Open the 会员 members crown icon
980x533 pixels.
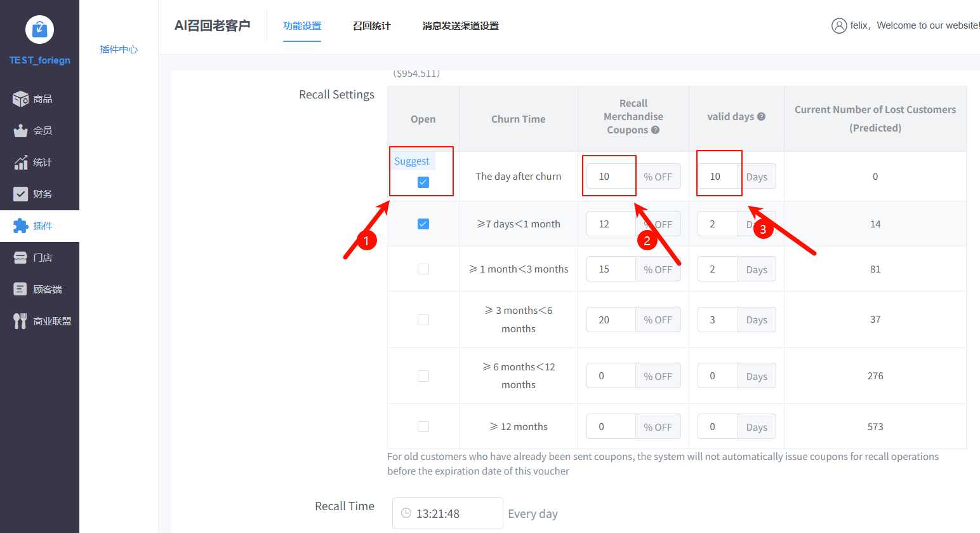click(x=20, y=131)
